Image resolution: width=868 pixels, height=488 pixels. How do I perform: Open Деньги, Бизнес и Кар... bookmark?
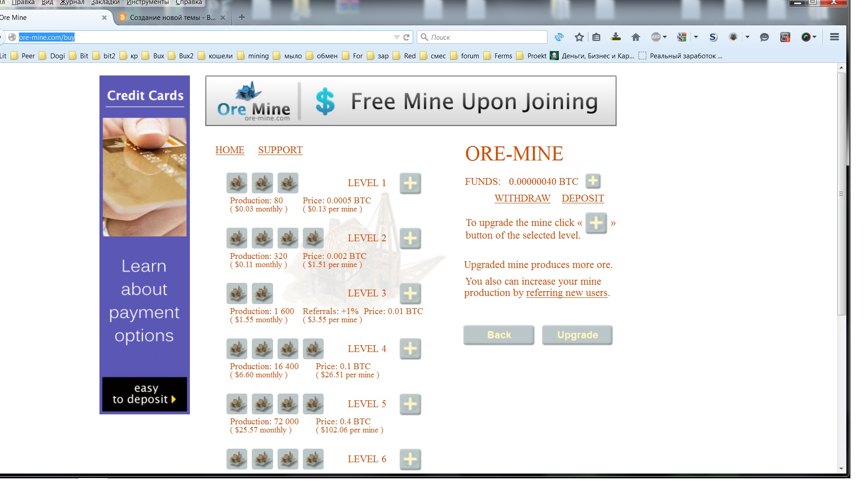[x=593, y=56]
